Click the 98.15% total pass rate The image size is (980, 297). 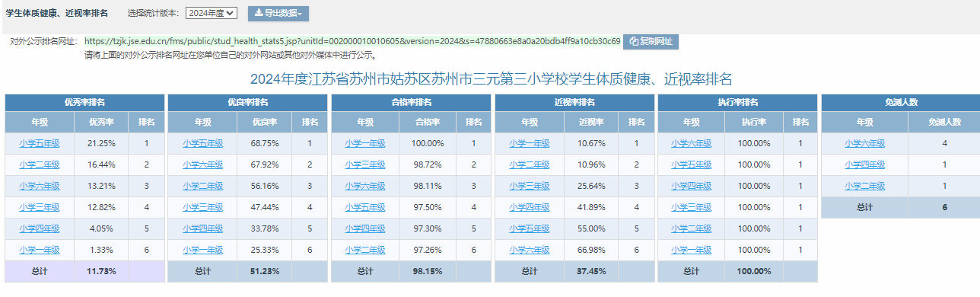[x=427, y=271]
